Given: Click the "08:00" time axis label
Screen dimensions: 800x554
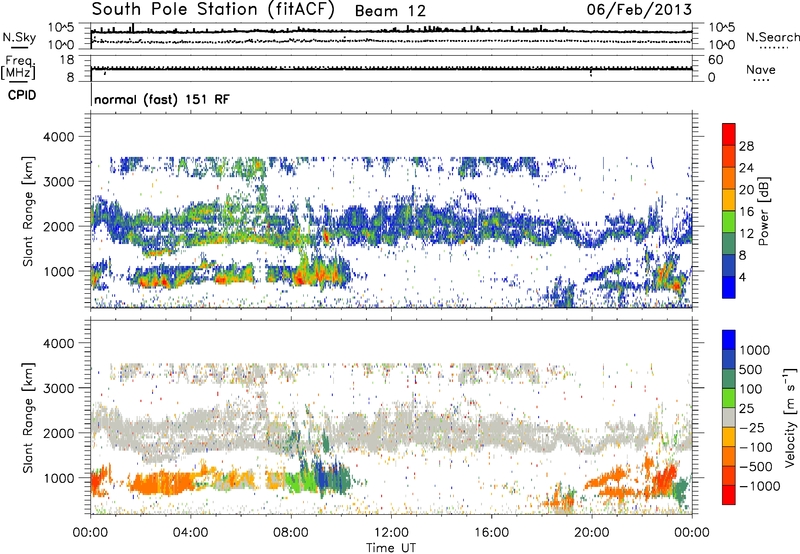Looking at the screenshot, I should coord(291,533).
